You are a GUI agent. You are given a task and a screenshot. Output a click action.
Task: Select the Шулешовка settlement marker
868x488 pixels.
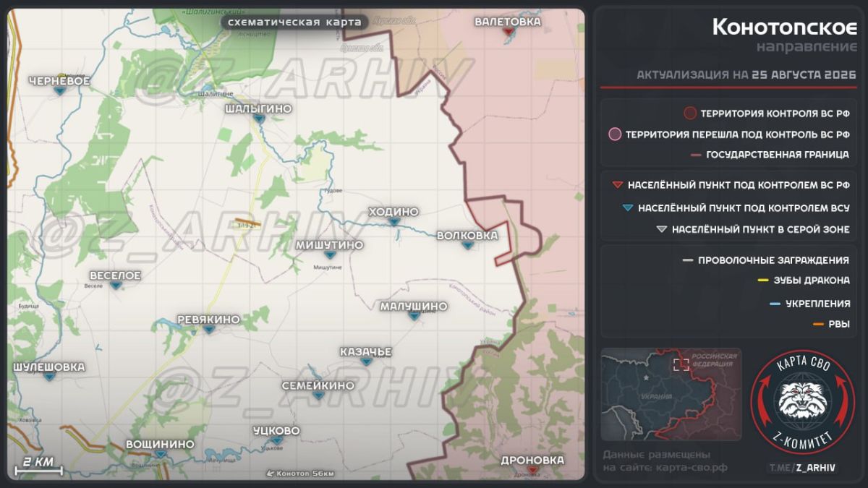tap(49, 377)
